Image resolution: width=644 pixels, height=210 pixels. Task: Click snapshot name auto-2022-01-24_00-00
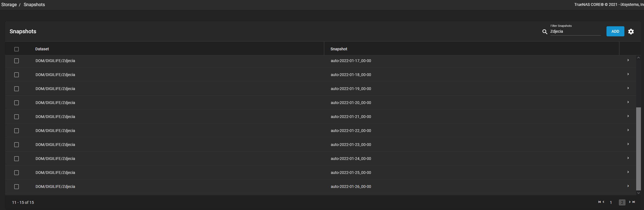[351, 159]
